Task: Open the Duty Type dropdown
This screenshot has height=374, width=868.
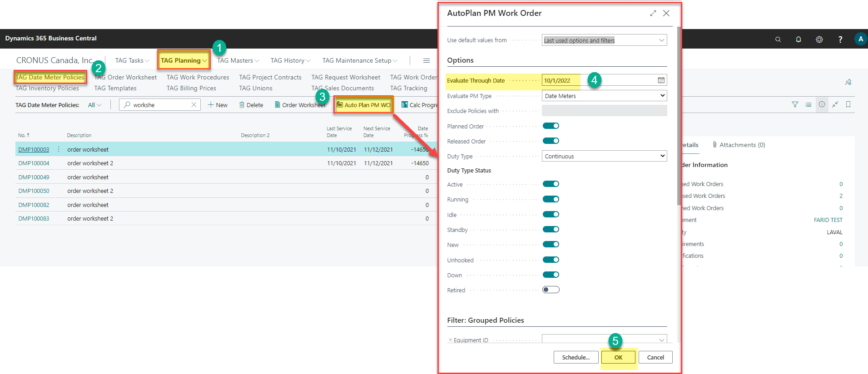Action: pyautogui.click(x=604, y=156)
